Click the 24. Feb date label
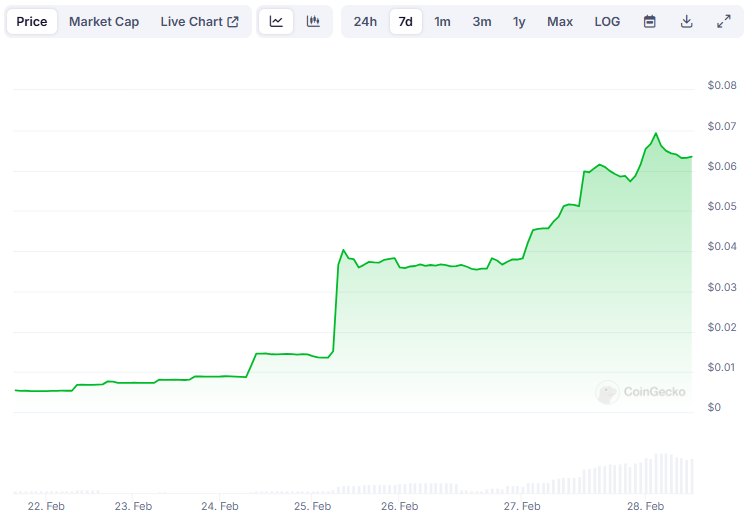Image resolution: width=756 pixels, height=524 pixels. pyautogui.click(x=220, y=506)
